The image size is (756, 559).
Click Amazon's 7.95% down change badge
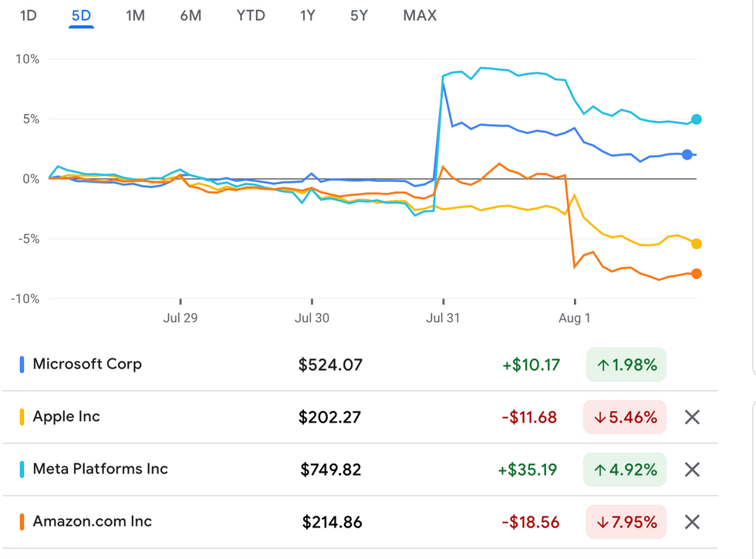tap(626, 522)
